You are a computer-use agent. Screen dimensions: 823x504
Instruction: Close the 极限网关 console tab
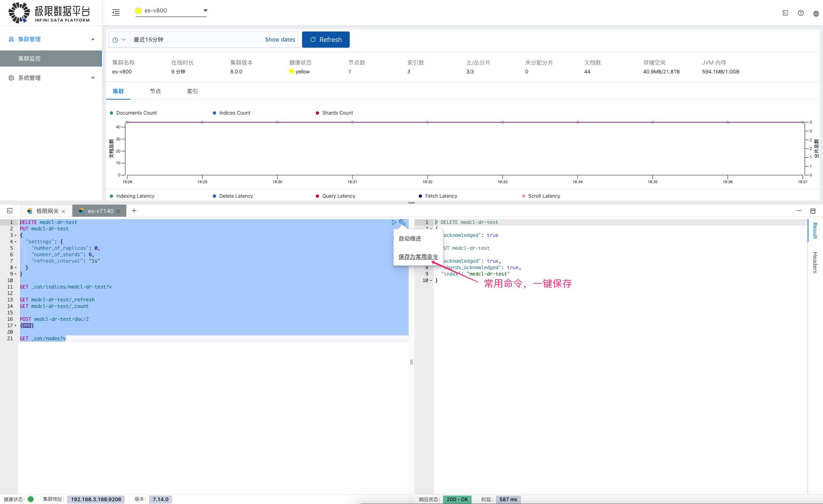63,211
